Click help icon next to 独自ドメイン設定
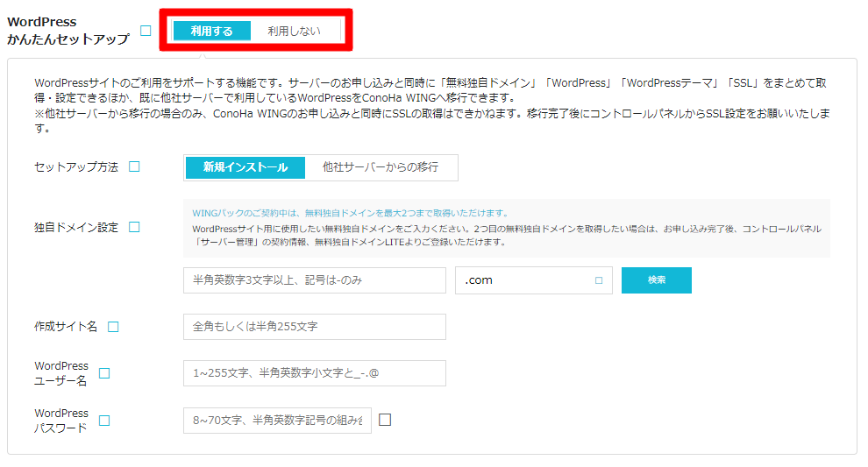Image resolution: width=868 pixels, height=467 pixels. [134, 227]
